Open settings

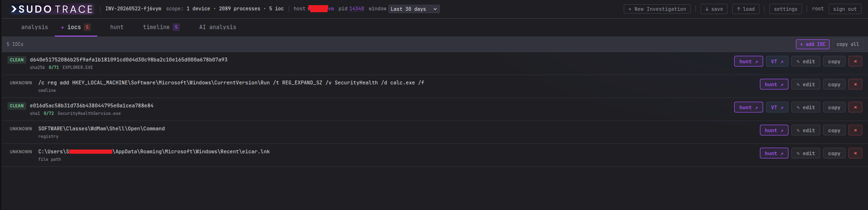pos(786,9)
